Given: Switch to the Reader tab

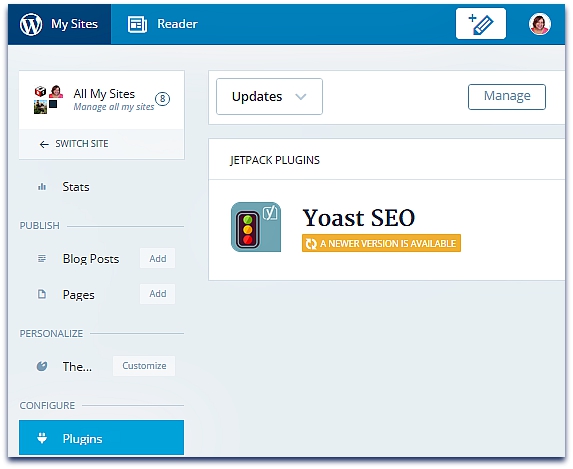Looking at the screenshot, I should (163, 24).
